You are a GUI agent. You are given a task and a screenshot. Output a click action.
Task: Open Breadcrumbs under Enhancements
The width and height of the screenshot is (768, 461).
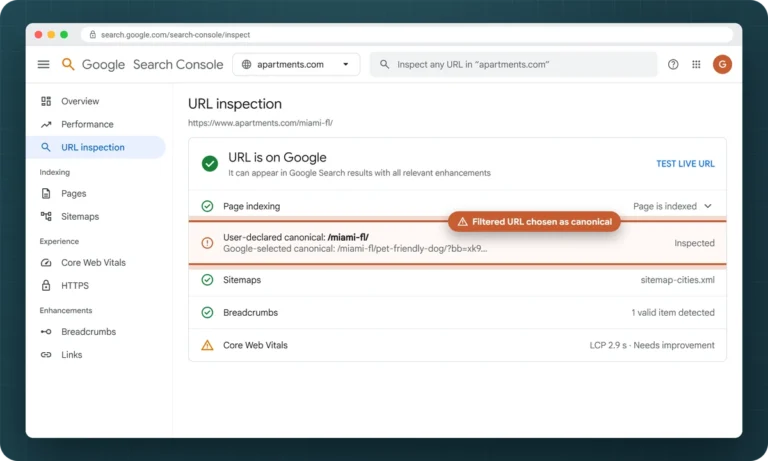pos(89,332)
